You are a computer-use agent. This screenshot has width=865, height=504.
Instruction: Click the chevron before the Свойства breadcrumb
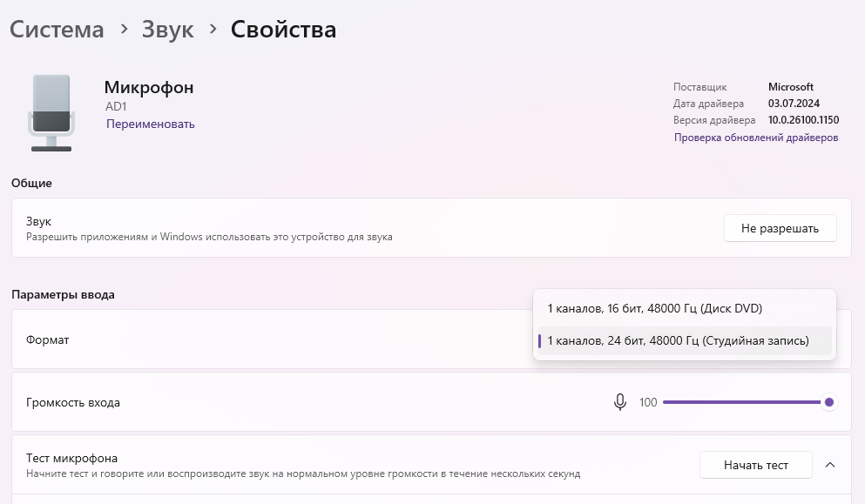pos(213,29)
